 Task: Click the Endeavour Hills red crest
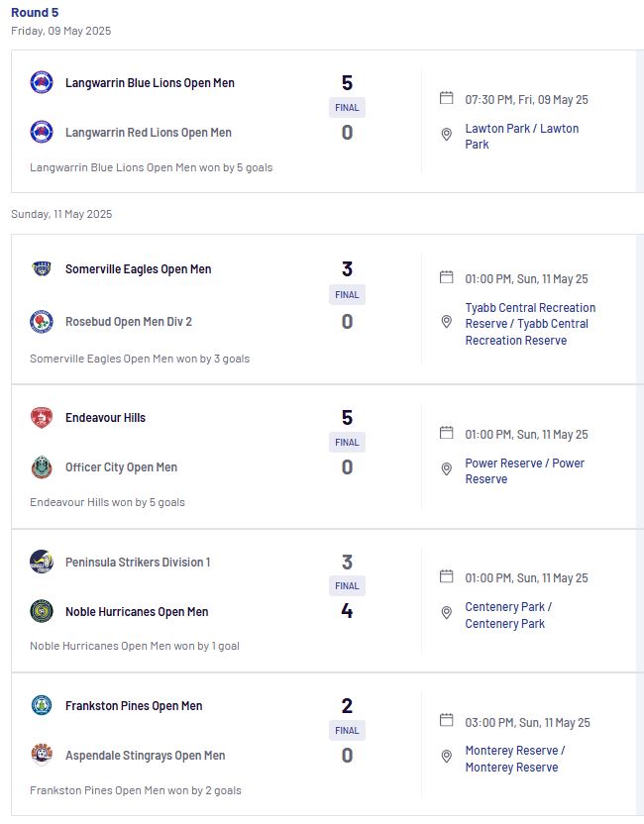(x=42, y=417)
